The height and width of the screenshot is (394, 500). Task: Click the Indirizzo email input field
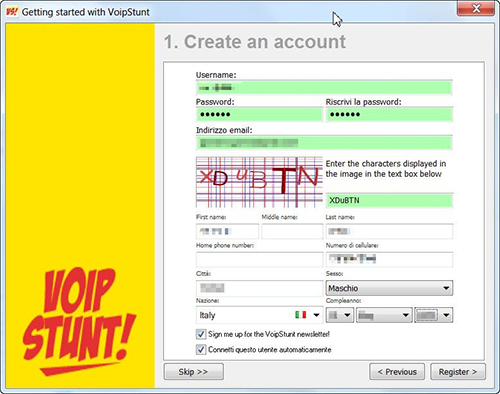324,143
